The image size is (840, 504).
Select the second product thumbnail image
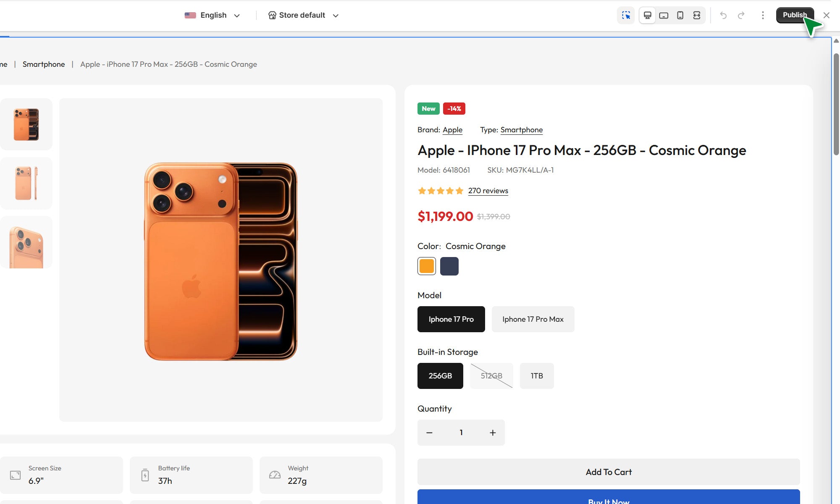pyautogui.click(x=26, y=183)
